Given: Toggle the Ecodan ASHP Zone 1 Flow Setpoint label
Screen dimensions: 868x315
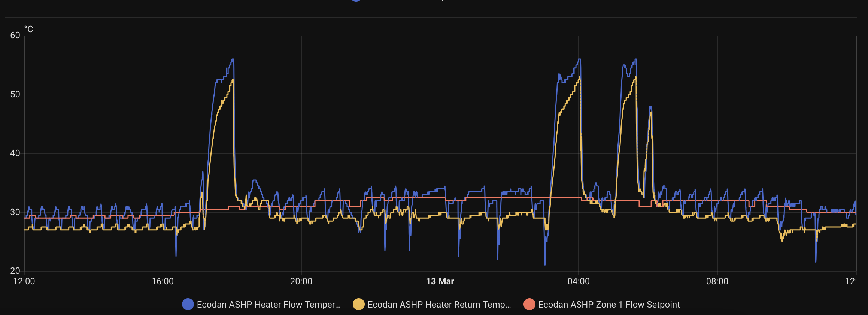Looking at the screenshot, I should [x=609, y=305].
